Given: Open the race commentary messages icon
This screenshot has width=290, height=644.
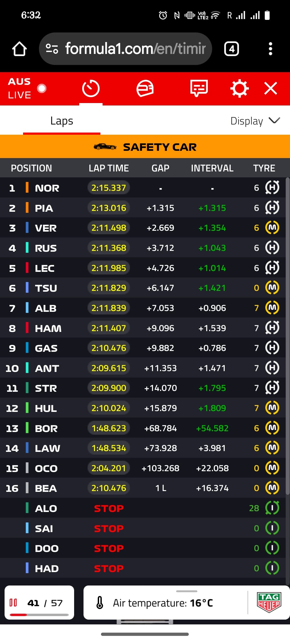Looking at the screenshot, I should click(x=199, y=88).
